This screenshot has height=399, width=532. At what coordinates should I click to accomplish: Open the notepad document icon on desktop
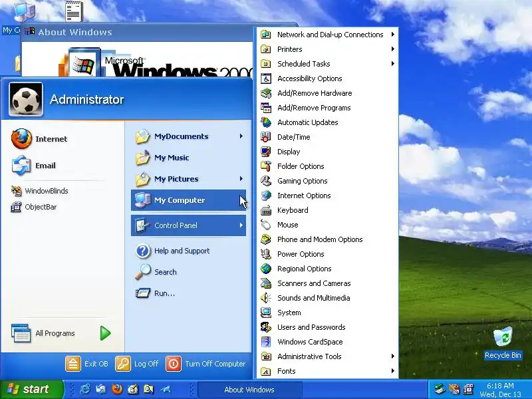[x=74, y=11]
